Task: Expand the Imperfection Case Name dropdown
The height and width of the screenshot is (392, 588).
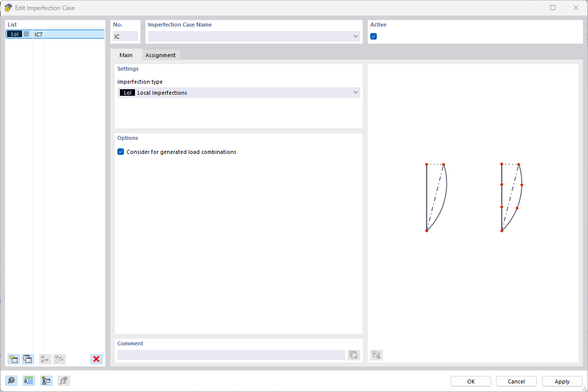Action: (356, 37)
